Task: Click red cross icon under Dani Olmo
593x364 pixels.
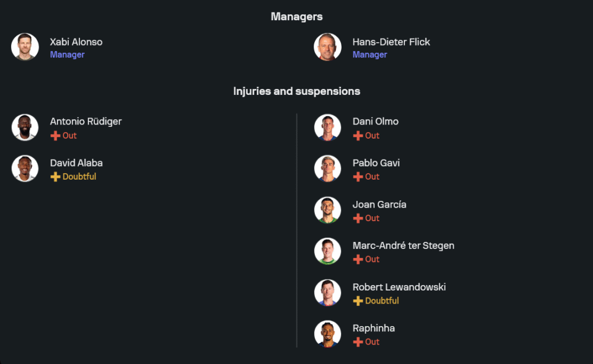Action: [358, 136]
